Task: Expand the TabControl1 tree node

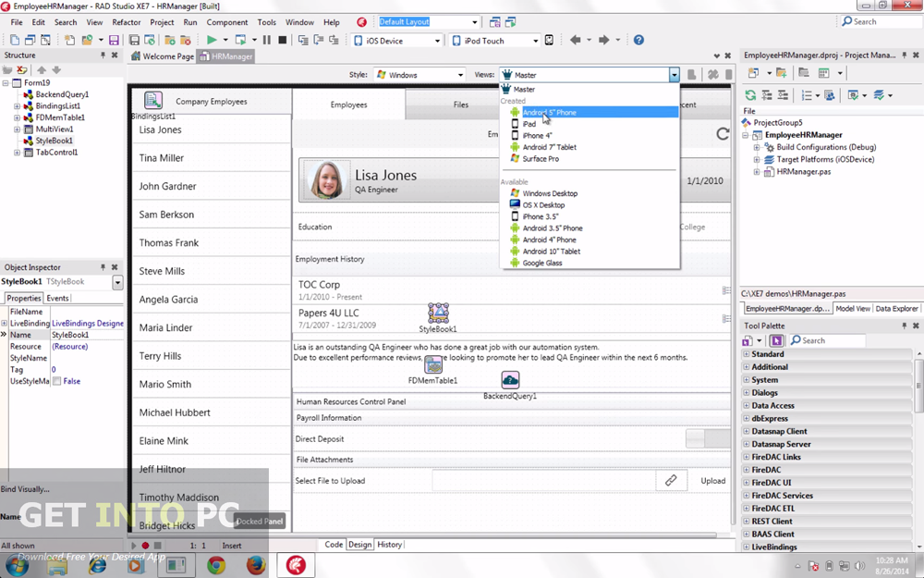Action: coord(17,153)
